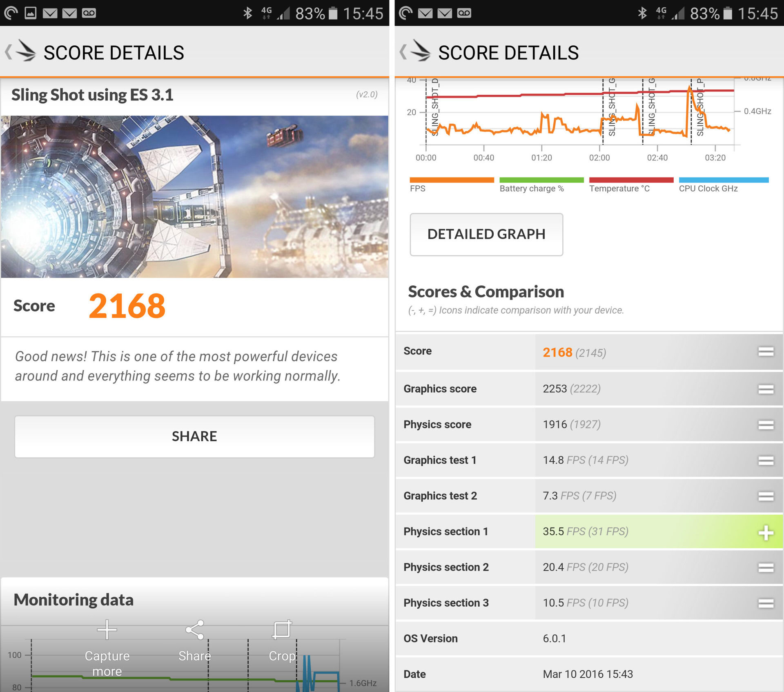Tap equals icon on Graphics test 1
Viewport: 784px width, 692px height.
click(766, 461)
